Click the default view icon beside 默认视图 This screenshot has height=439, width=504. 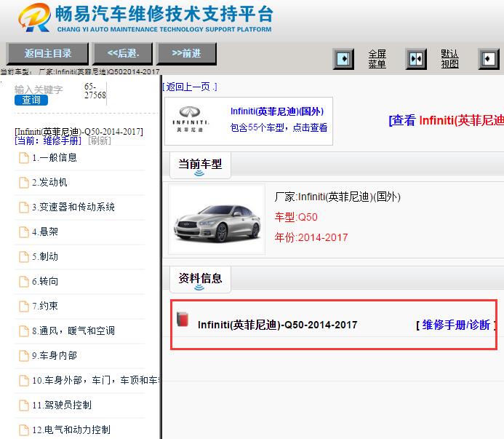pyautogui.click(x=416, y=59)
